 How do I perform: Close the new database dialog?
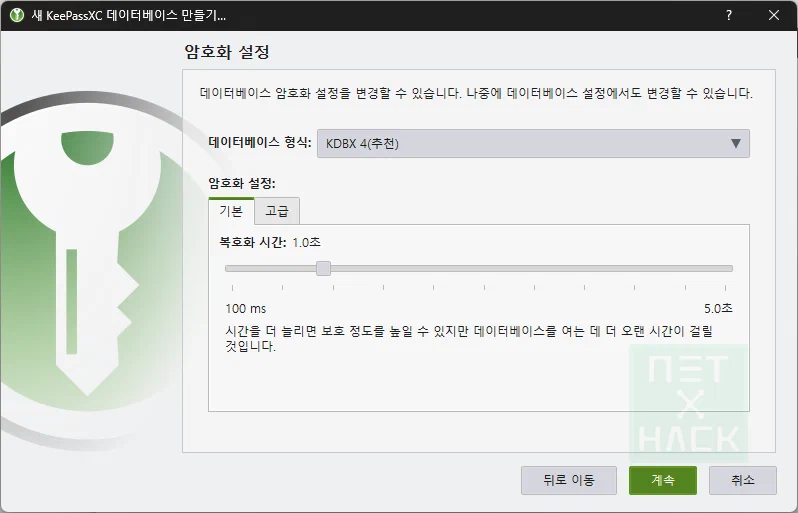pyautogui.click(x=774, y=15)
